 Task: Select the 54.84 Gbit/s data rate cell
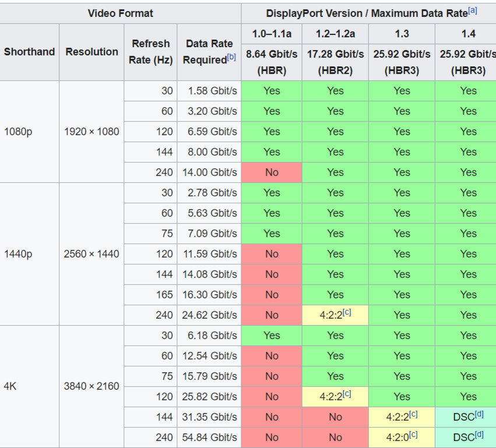pos(209,438)
